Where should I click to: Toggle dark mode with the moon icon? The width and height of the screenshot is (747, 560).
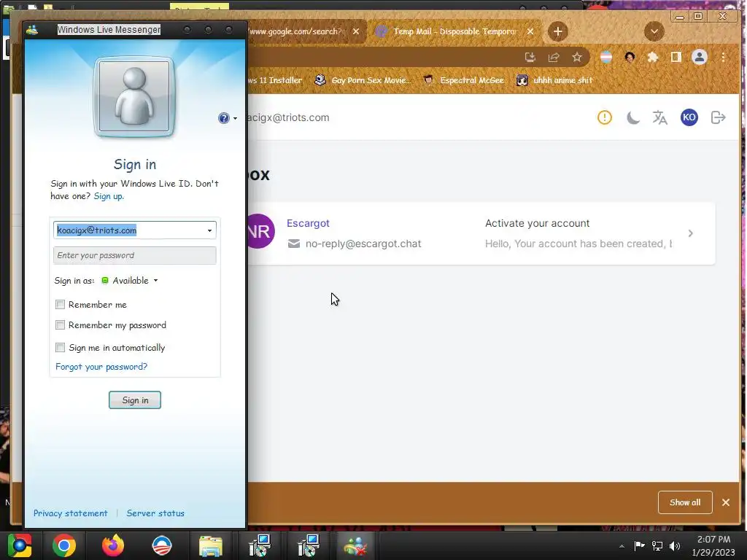[632, 117]
